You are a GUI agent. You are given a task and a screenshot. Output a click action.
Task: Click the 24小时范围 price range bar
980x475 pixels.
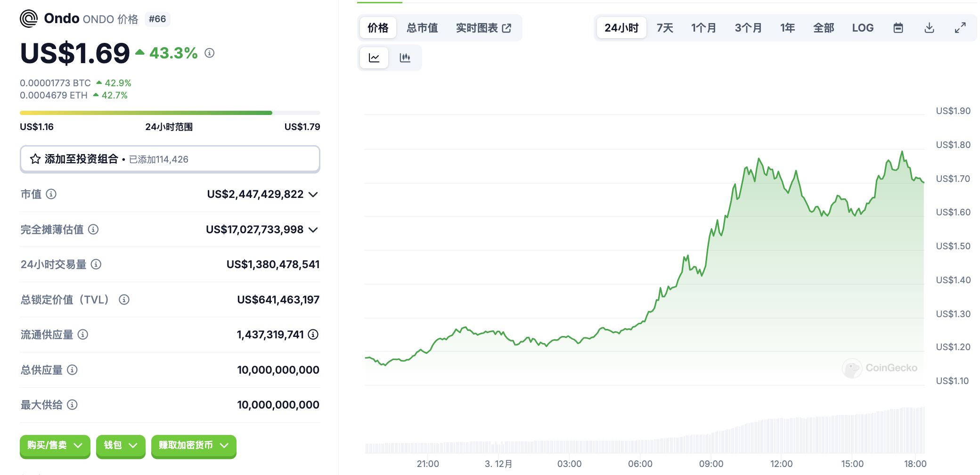170,113
